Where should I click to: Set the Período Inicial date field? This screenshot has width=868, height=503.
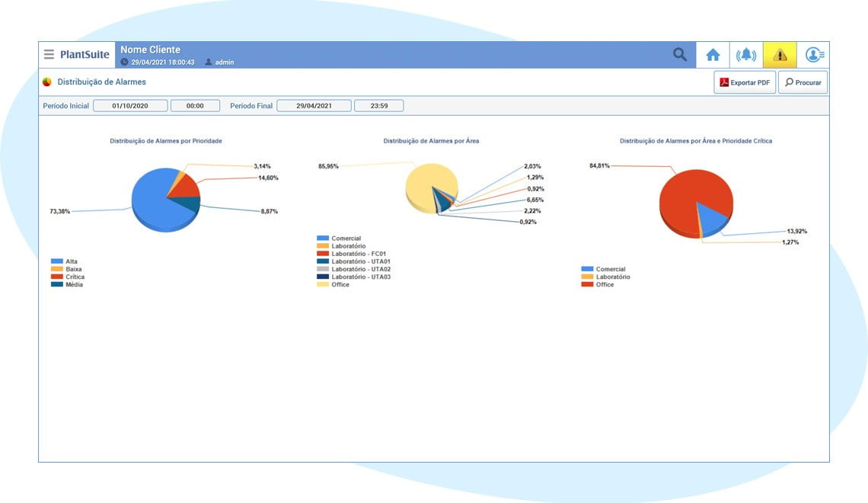pos(130,106)
